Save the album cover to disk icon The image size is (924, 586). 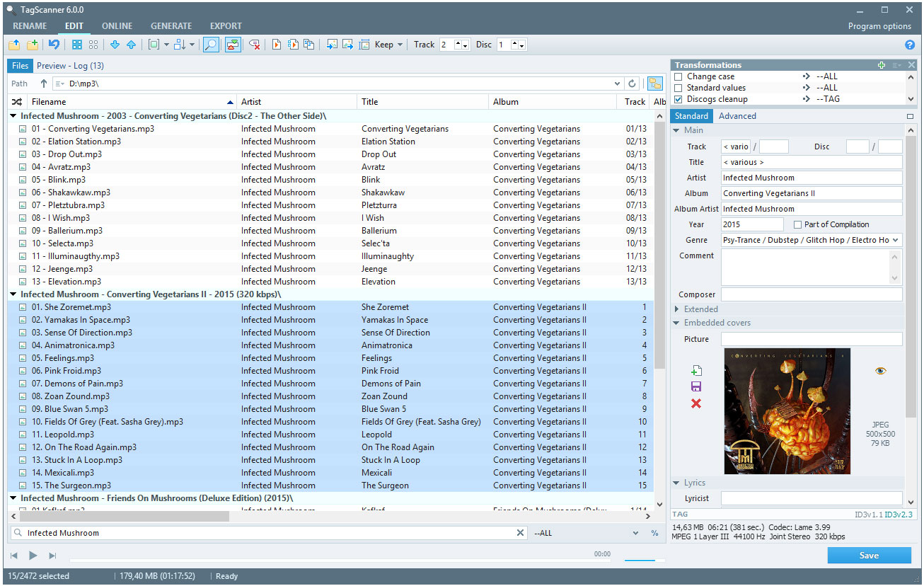pos(697,386)
